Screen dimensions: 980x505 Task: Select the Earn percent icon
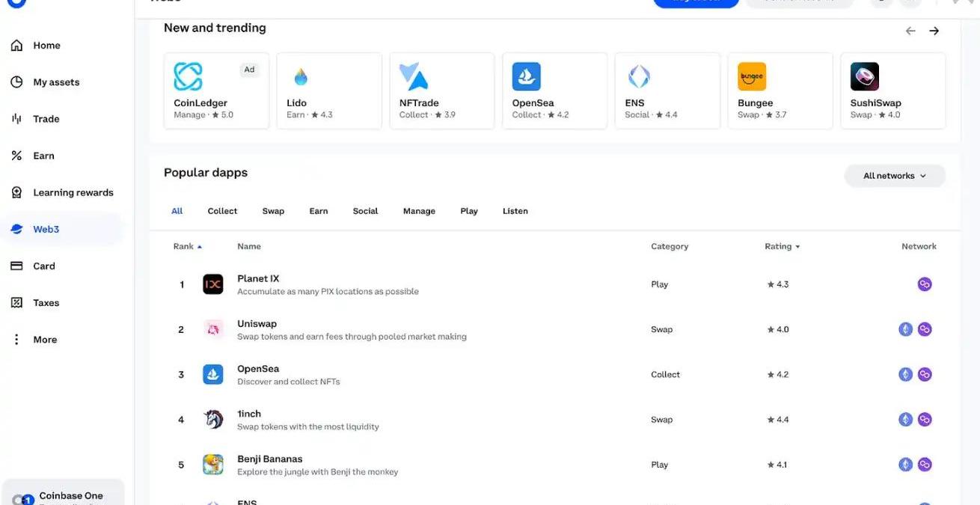[16, 156]
